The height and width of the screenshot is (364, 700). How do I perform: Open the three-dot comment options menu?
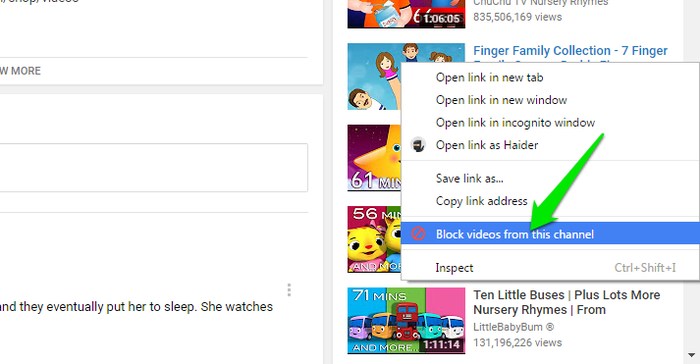[x=289, y=290]
